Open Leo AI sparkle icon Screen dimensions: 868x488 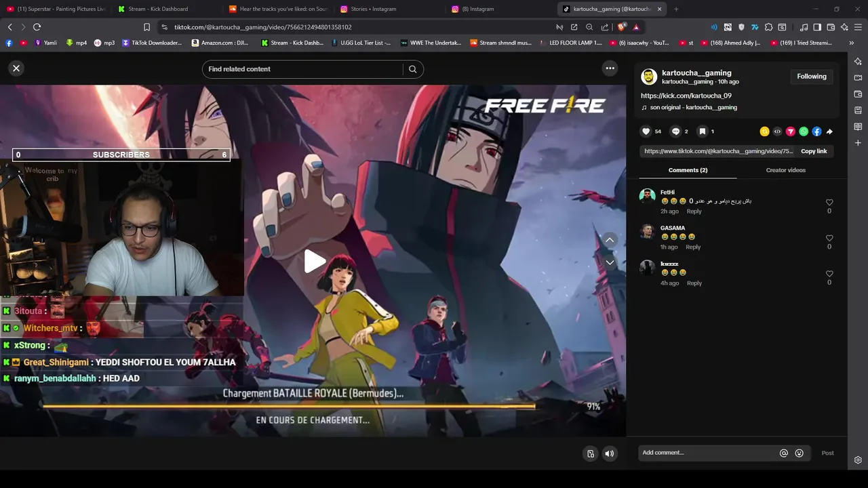click(x=844, y=27)
